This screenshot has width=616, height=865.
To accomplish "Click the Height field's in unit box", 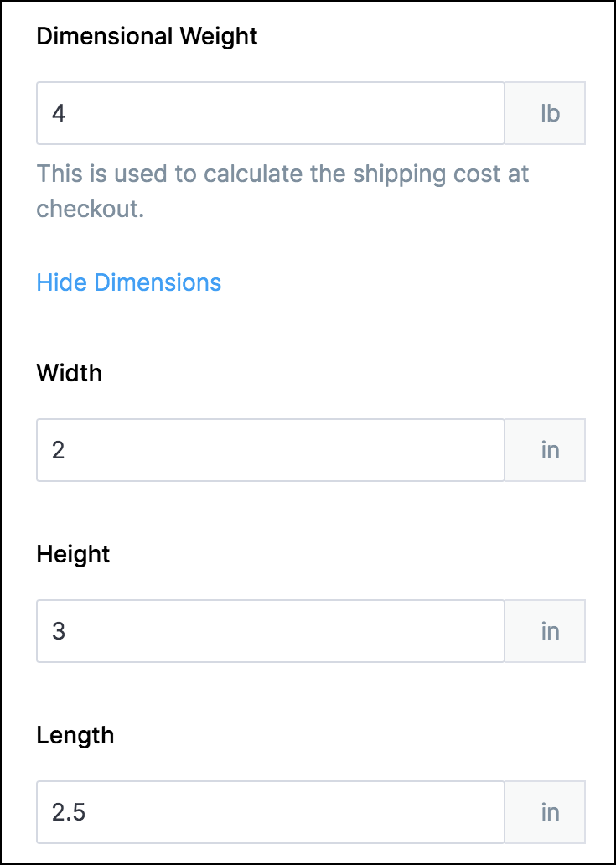I will 549,631.
